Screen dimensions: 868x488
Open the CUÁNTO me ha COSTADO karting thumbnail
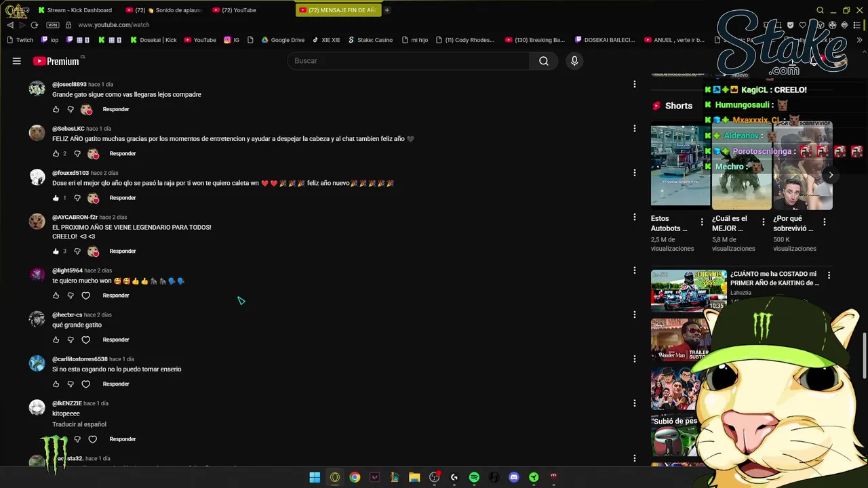tap(688, 290)
